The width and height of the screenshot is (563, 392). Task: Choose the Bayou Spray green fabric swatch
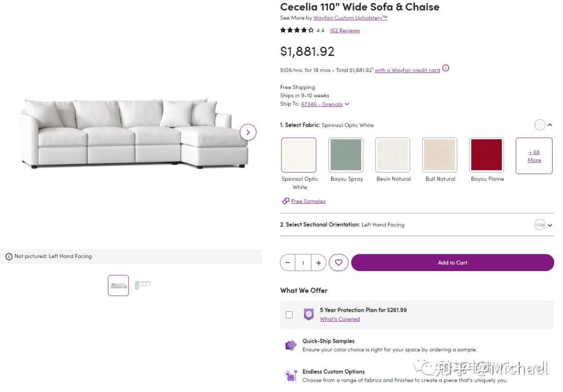tap(346, 155)
